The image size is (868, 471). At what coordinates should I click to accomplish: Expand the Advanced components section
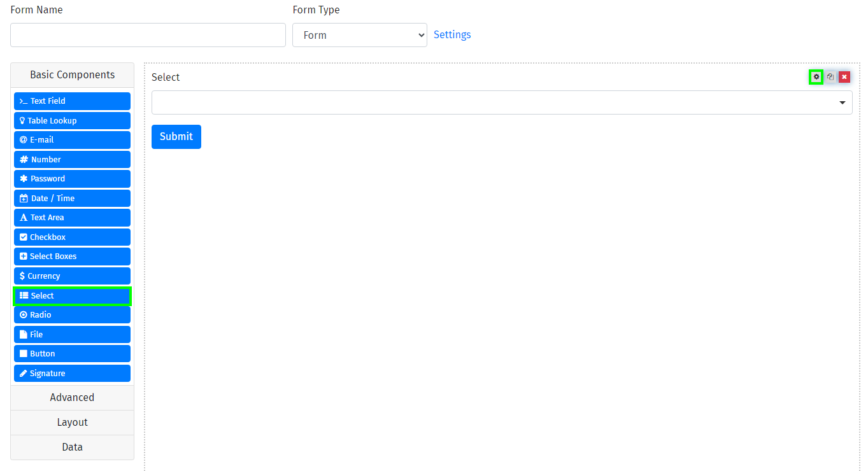[x=72, y=398]
